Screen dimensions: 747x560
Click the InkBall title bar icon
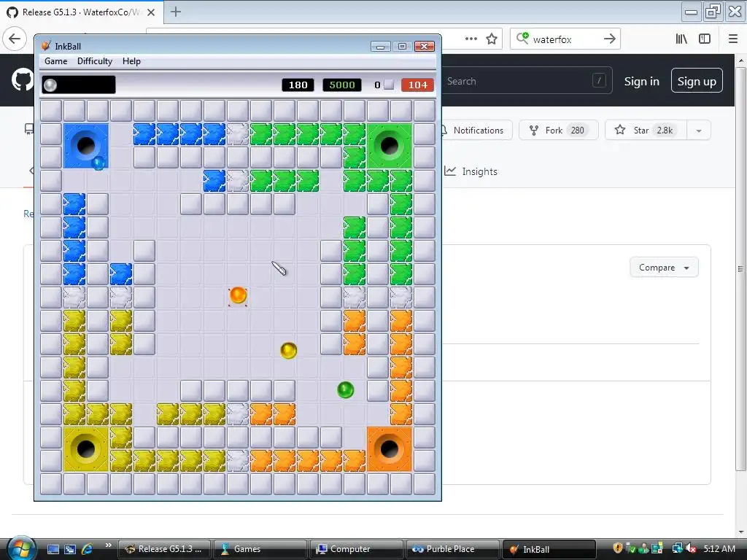click(x=46, y=46)
